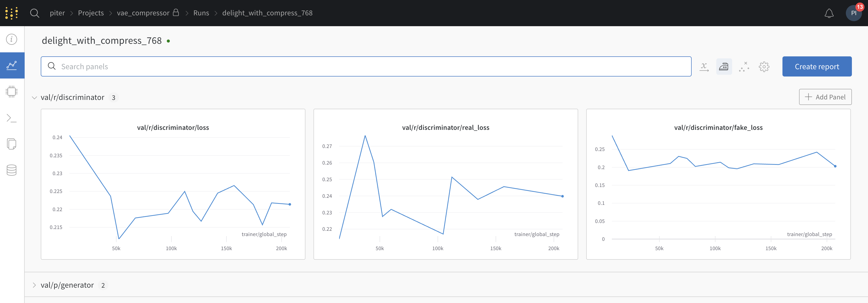The height and width of the screenshot is (303, 868).
Task: Click the Create report button
Action: pos(817,66)
